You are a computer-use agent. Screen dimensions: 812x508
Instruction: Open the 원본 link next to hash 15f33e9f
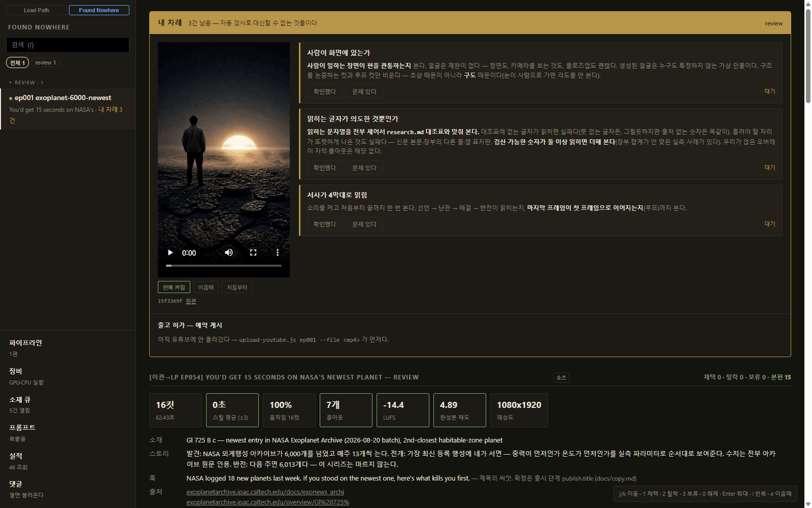point(191,301)
